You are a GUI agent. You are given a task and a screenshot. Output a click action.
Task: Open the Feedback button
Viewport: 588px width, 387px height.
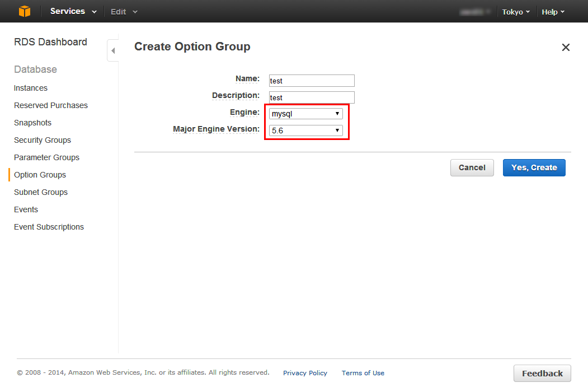click(542, 374)
